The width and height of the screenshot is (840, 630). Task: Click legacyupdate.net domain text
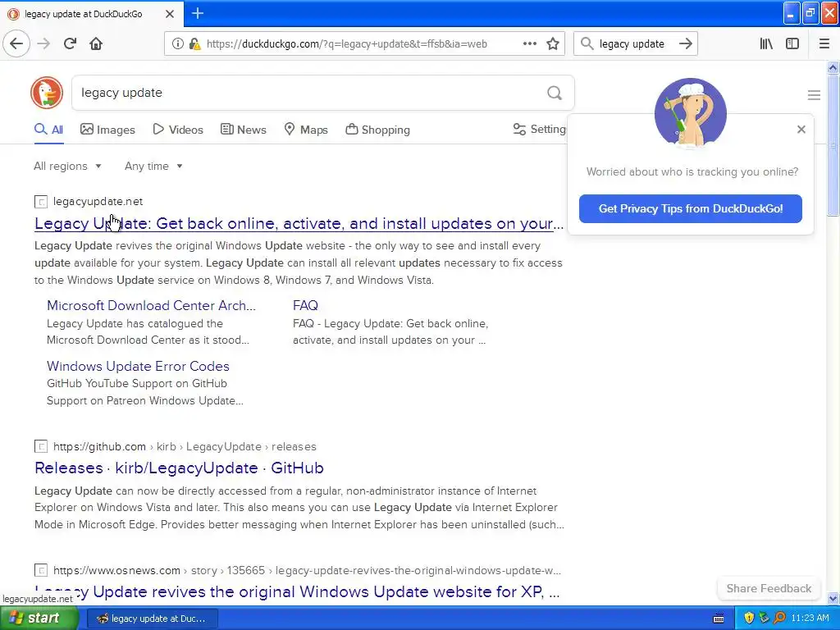coord(98,202)
